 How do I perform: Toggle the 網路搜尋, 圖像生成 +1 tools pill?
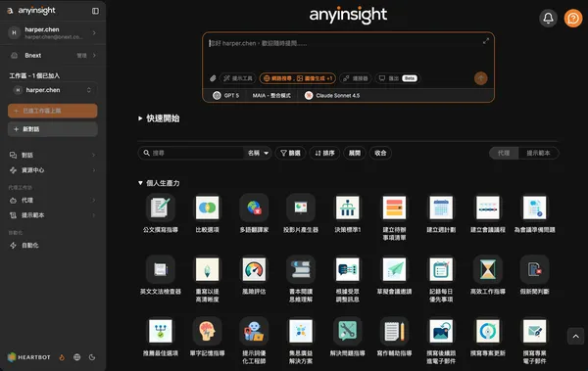tap(298, 78)
